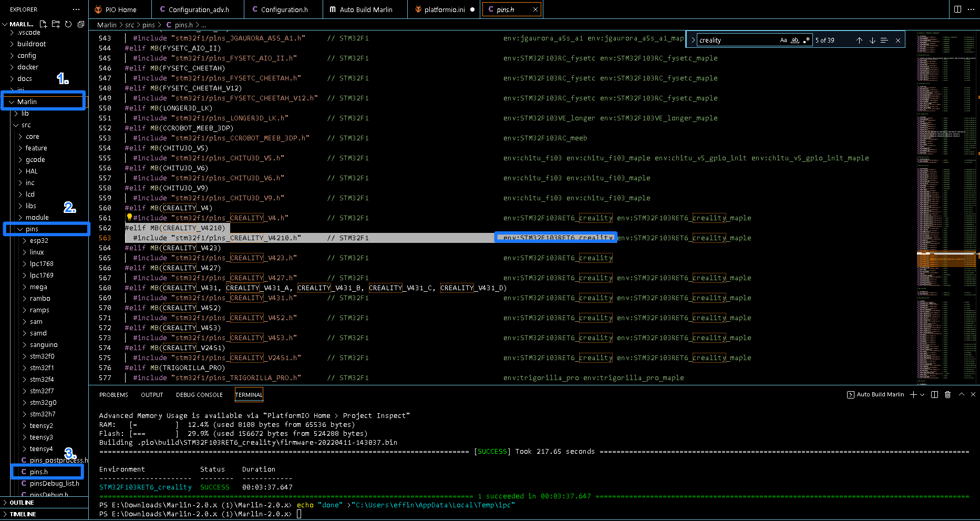The width and height of the screenshot is (980, 521).
Task: Refresh the Explorer file tree
Action: pyautogui.click(x=68, y=24)
